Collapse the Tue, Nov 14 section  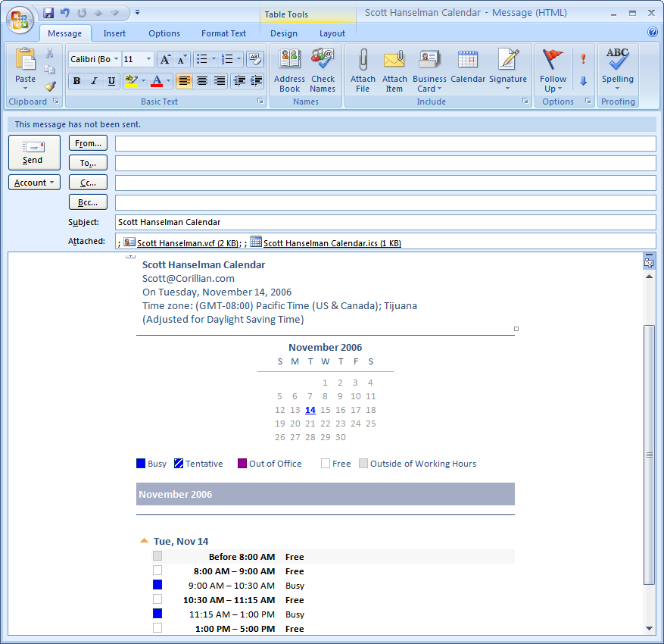coord(144,541)
